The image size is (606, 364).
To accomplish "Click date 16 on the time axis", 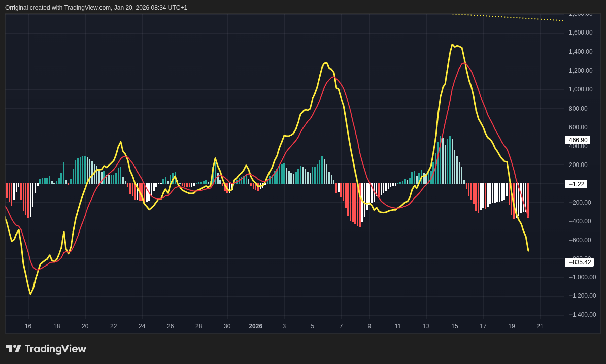I will pyautogui.click(x=28, y=326).
